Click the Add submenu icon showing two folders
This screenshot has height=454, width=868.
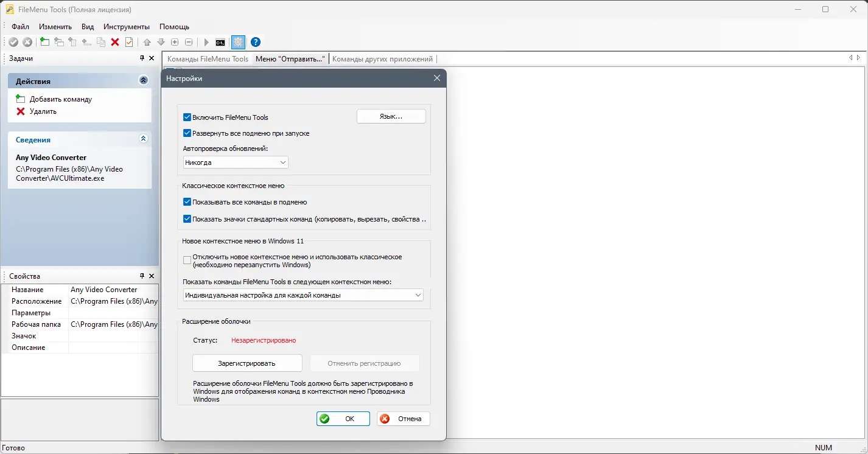(59, 42)
